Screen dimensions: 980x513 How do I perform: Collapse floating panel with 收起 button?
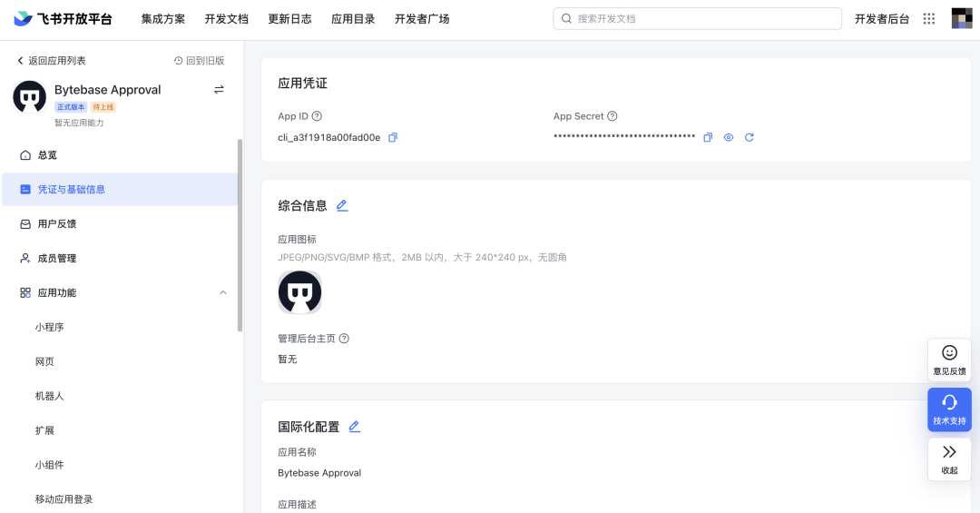tap(949, 459)
